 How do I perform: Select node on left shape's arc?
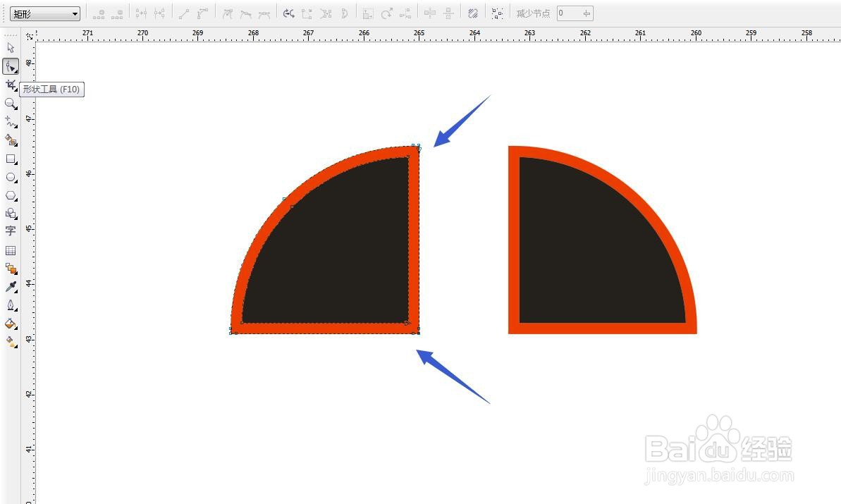pos(284,199)
